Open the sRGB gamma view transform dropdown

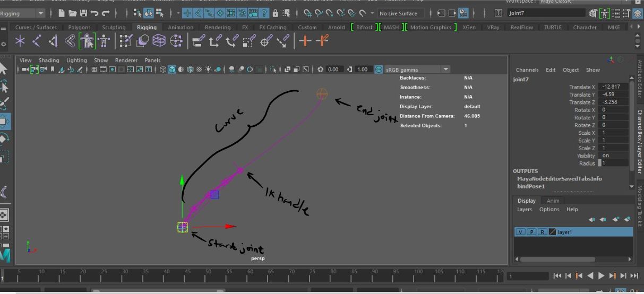coord(417,70)
